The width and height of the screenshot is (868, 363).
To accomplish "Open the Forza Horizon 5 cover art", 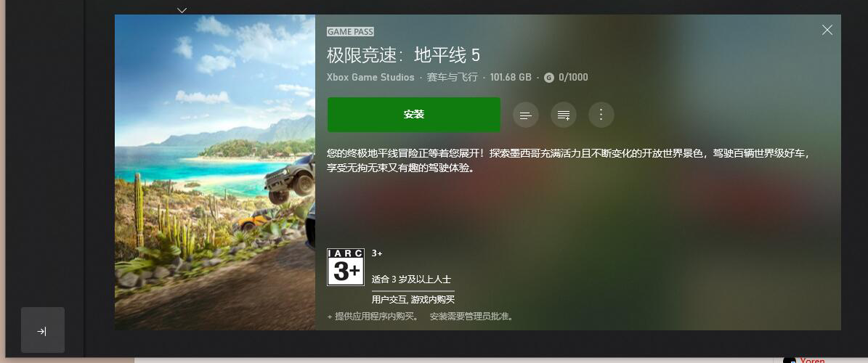I will (x=215, y=172).
